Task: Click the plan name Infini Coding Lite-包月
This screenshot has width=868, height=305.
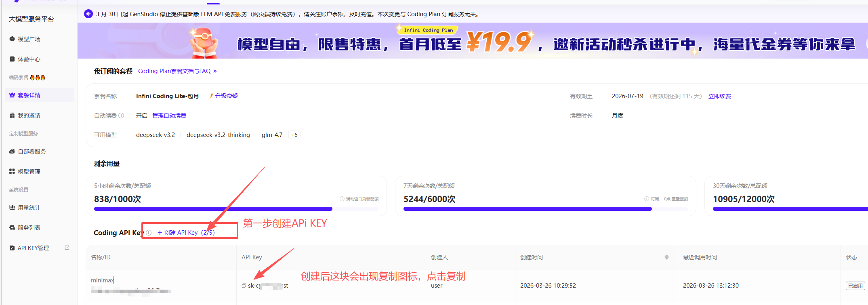Action: 167,96
